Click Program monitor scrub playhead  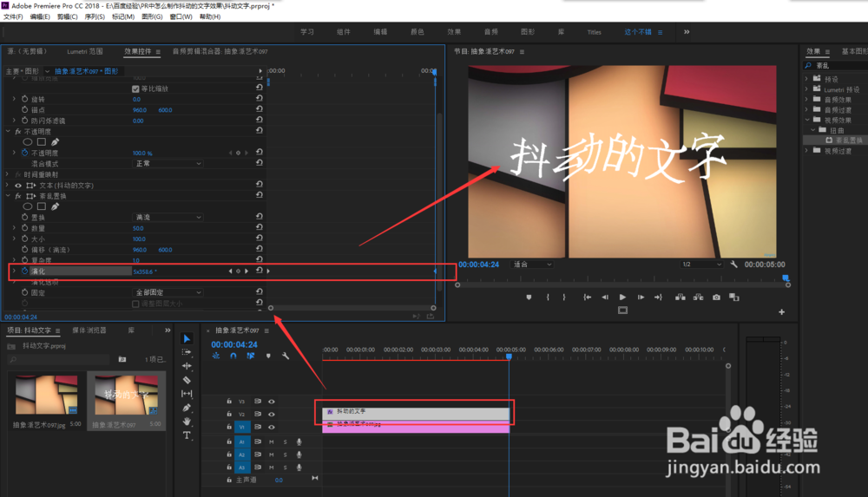point(786,278)
